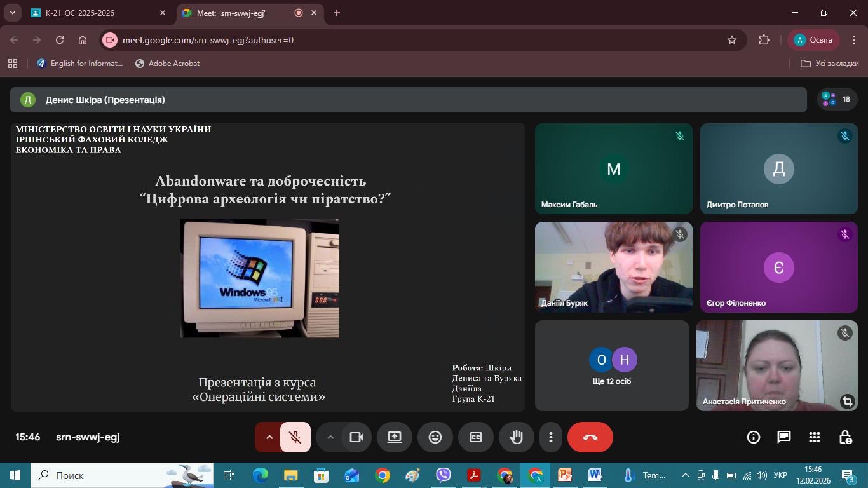This screenshot has height=488, width=868.
Task: Open the Chrome three-dot menu
Action: (x=853, y=40)
